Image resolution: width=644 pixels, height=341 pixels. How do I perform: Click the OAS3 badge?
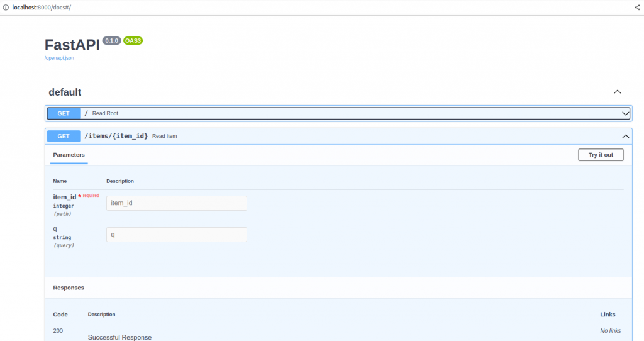point(133,41)
